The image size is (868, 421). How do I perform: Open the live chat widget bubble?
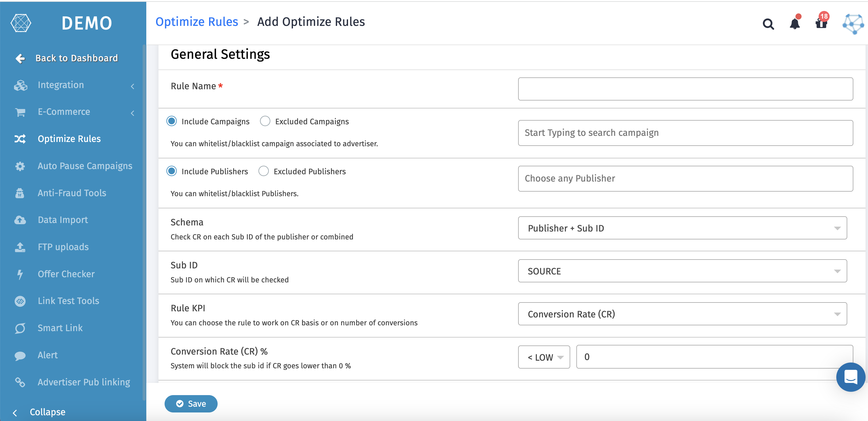click(850, 377)
